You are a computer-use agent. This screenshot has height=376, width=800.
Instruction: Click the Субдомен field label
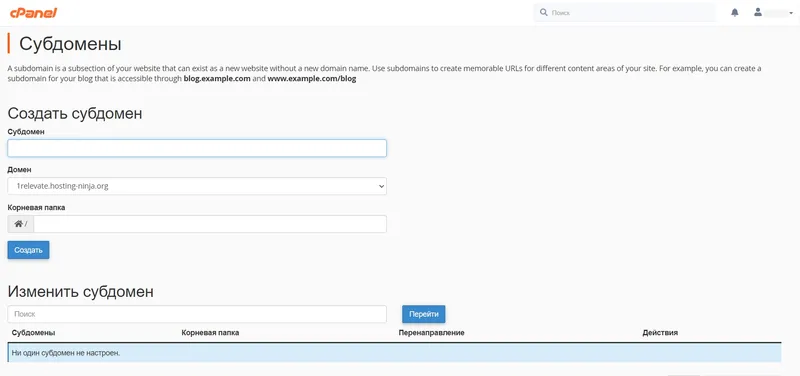coord(26,132)
